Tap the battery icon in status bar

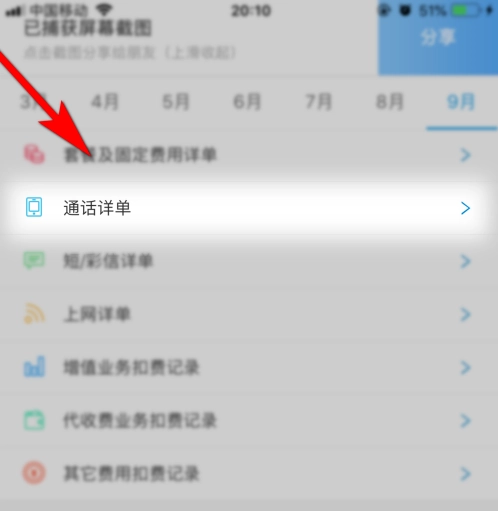point(466,11)
